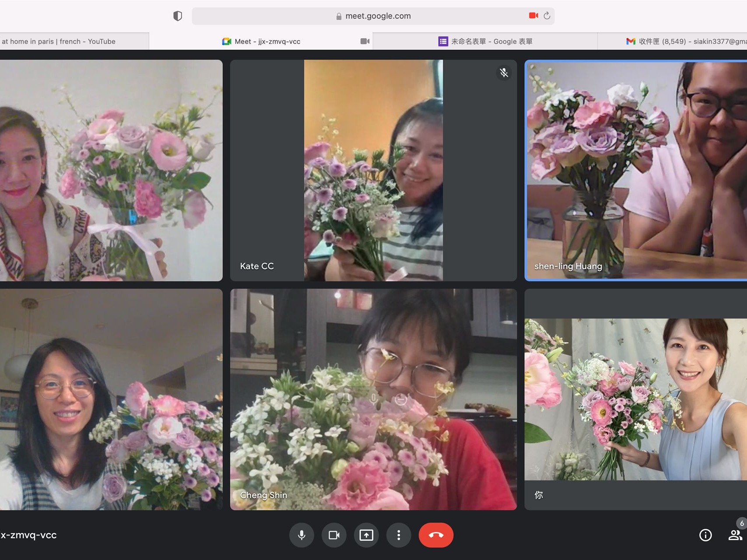Pin Cheng Shin's video tile
This screenshot has width=747, height=560.
346,398
